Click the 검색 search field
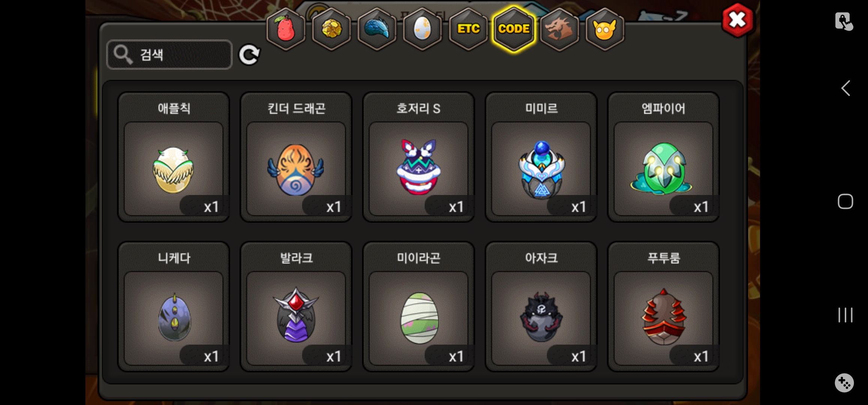The image size is (868, 405). click(x=169, y=55)
